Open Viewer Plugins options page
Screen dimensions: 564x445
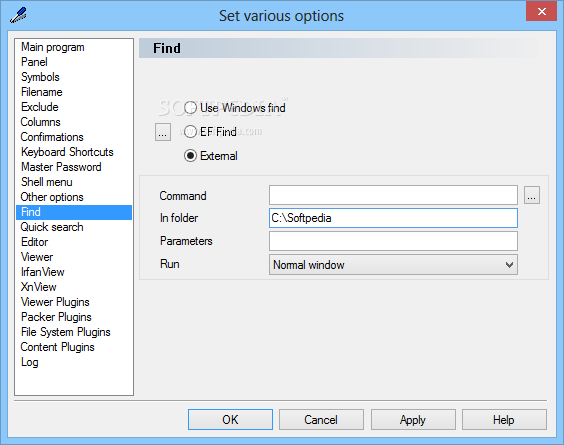pyautogui.click(x=55, y=302)
